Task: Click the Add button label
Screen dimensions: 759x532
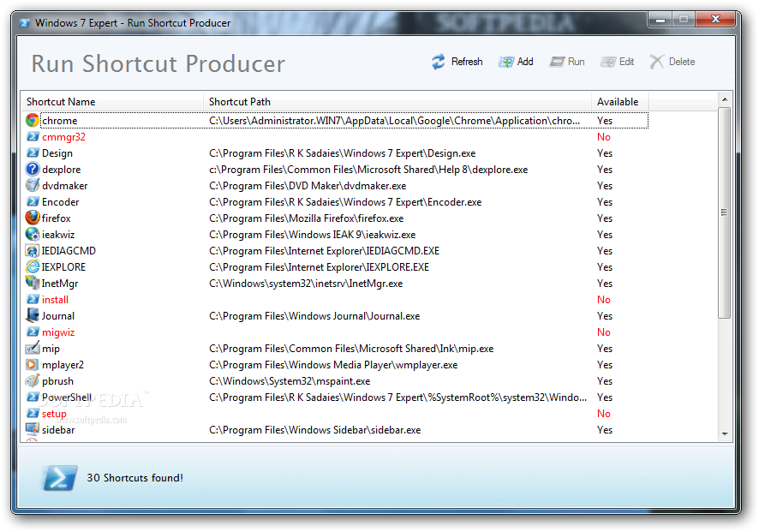Action: click(x=525, y=62)
